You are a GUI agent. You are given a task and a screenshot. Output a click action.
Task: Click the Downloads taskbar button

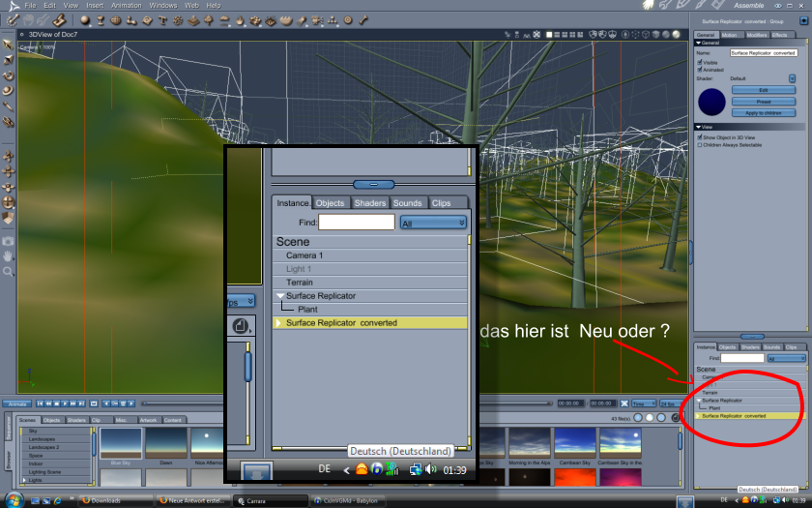click(x=115, y=501)
